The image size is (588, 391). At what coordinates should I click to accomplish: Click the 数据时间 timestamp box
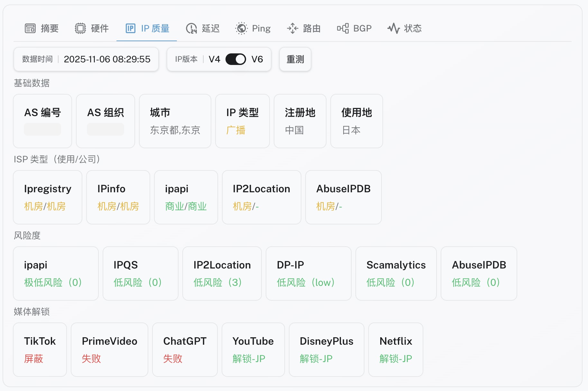(86, 59)
